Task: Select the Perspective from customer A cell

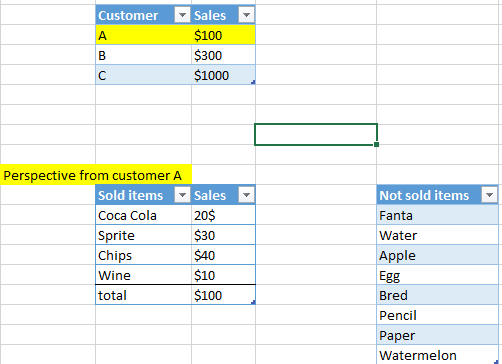Action: [96, 175]
